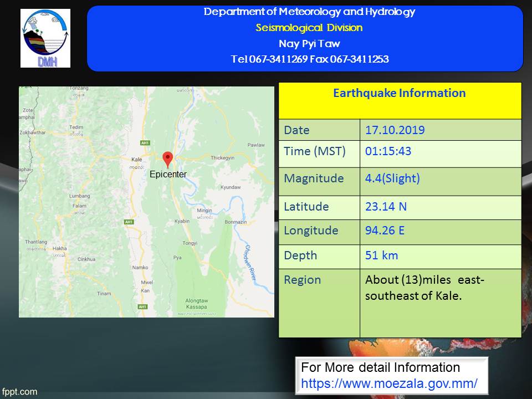532x399 pixels.
Task: Click the 'Magnitude' row label
Action: pos(314,178)
